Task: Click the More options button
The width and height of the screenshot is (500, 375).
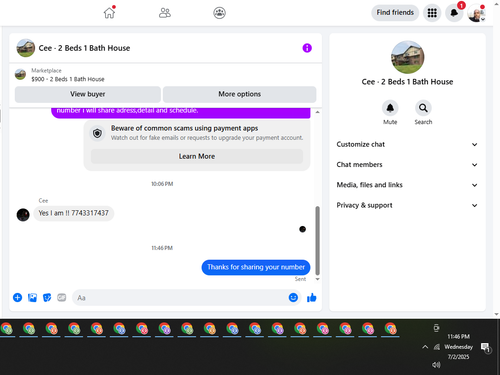Action: tap(239, 94)
